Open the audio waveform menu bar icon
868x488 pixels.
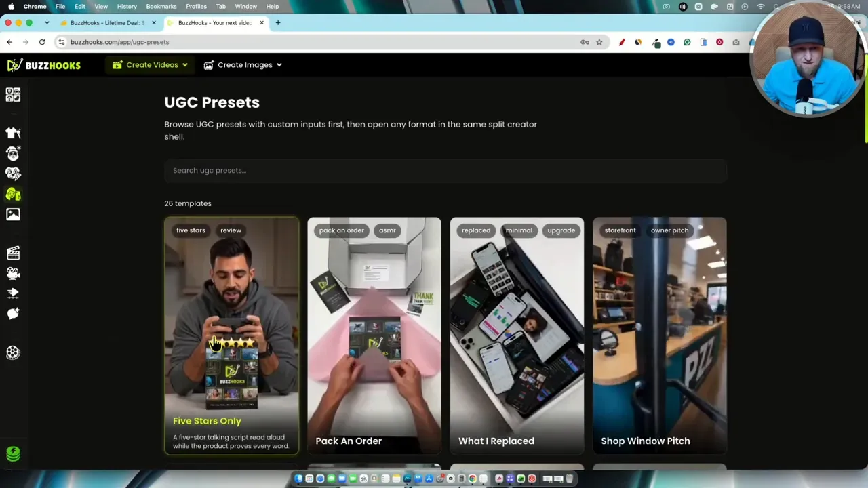pos(683,6)
